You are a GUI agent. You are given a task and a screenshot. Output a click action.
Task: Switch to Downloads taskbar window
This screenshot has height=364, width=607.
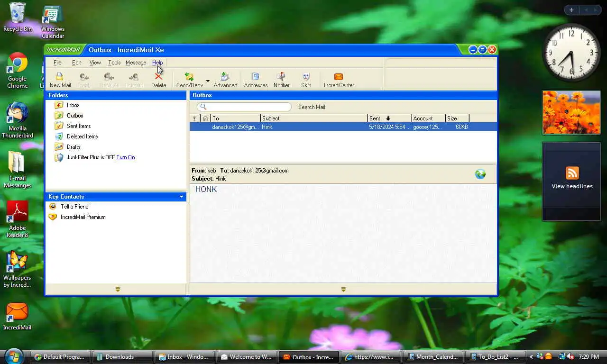pyautogui.click(x=122, y=357)
